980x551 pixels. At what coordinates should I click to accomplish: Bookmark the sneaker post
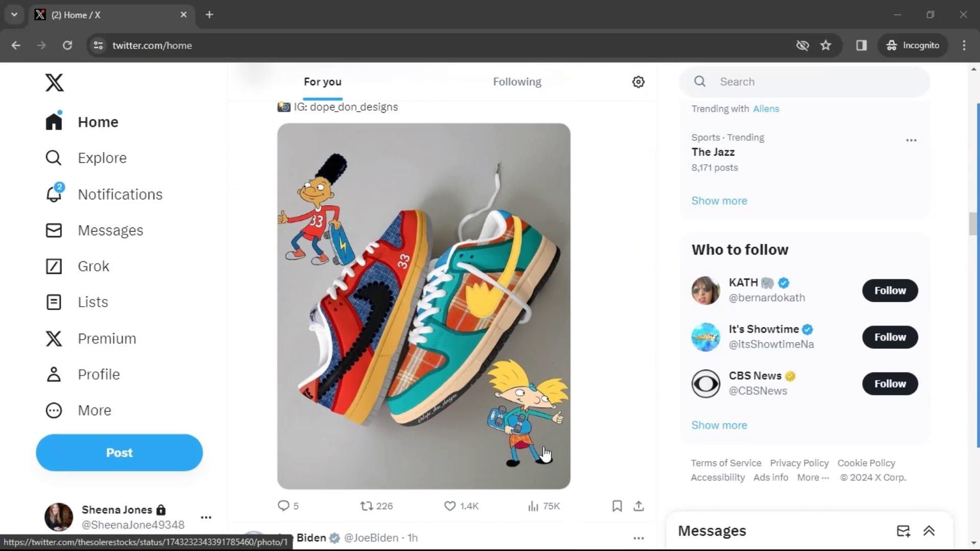pos(617,506)
